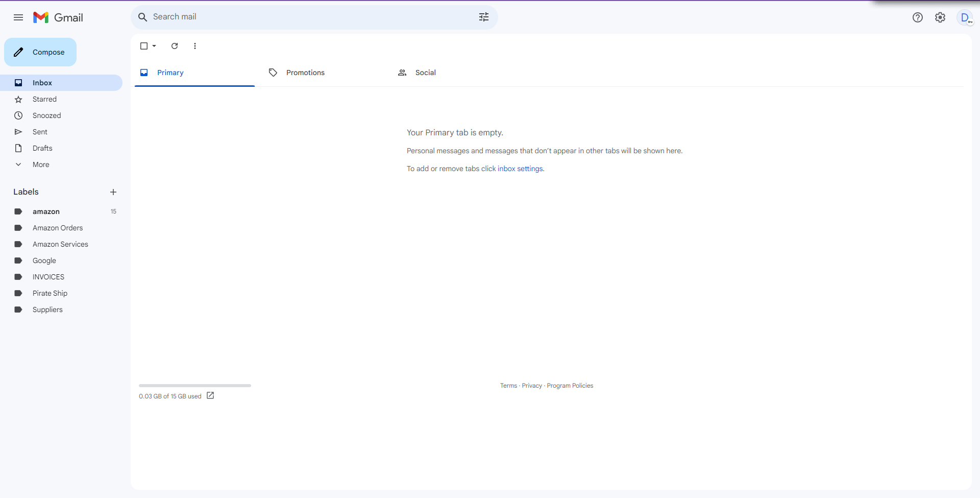The width and height of the screenshot is (980, 498).
Task: Click into the Search mail field
Action: click(x=312, y=17)
